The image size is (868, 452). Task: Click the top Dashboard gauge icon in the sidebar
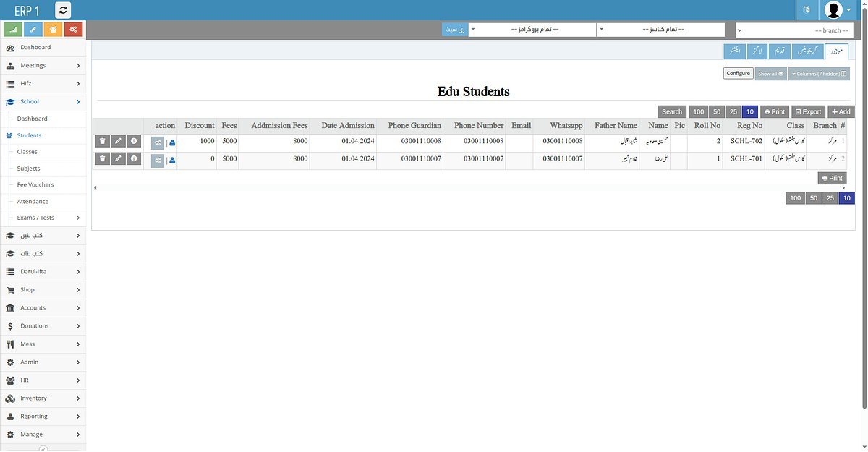click(x=10, y=48)
